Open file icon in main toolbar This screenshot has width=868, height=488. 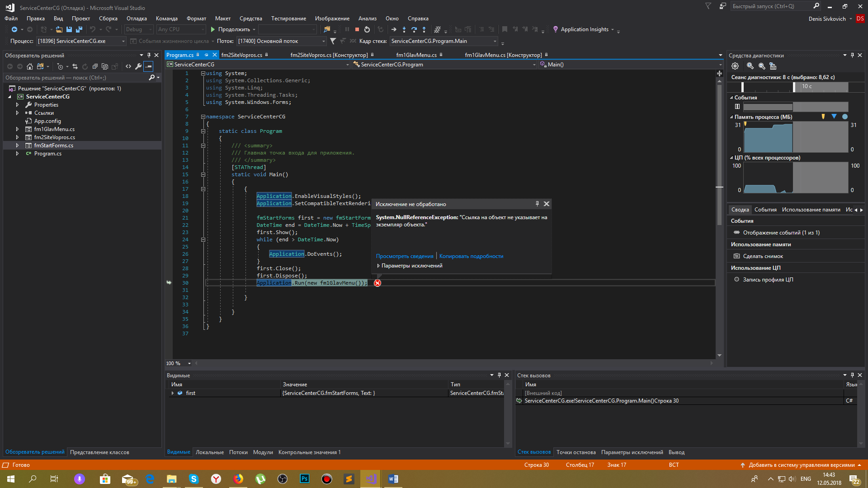click(59, 29)
